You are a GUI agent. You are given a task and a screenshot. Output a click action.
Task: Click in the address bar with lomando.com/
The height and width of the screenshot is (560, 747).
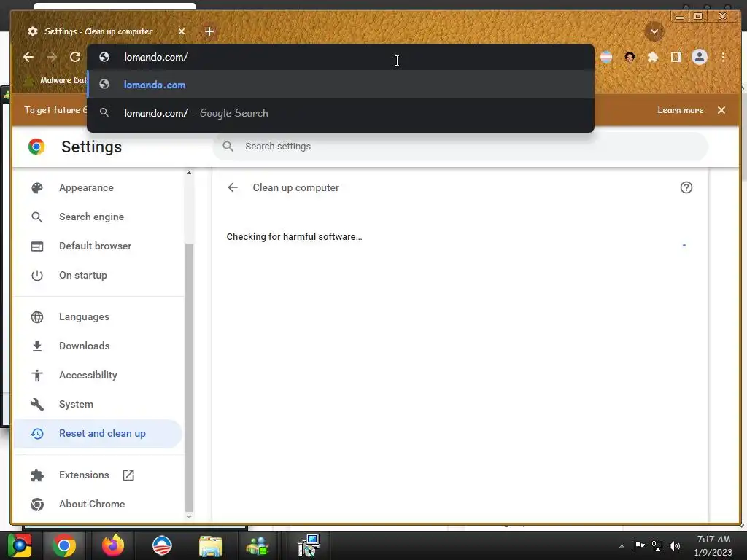(341, 57)
